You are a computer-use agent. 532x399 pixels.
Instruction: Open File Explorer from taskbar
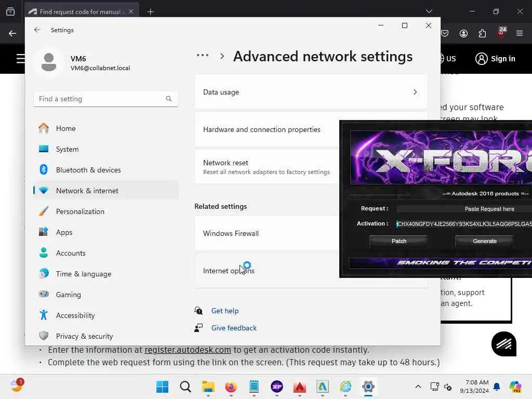[x=208, y=387]
